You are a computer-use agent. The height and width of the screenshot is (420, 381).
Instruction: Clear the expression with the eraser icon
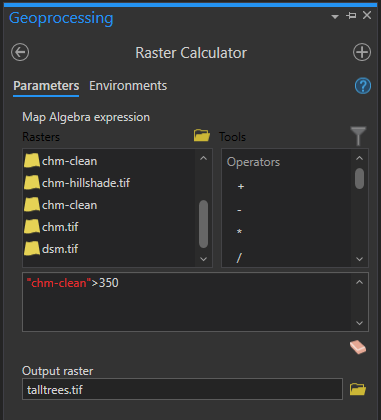(x=358, y=347)
